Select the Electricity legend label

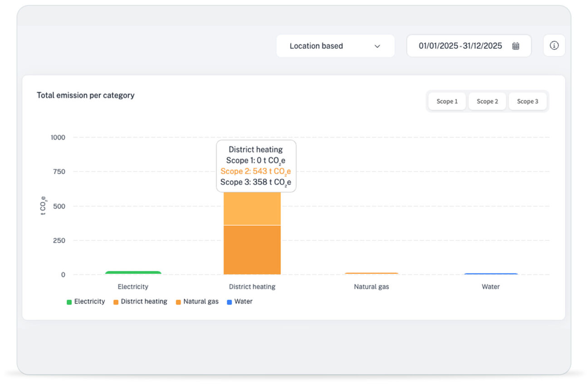[x=89, y=301]
